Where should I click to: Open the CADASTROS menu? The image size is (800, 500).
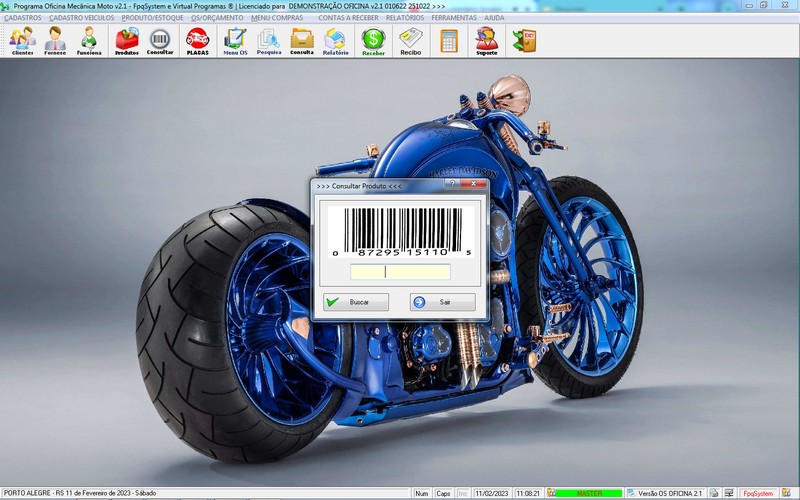(22, 18)
